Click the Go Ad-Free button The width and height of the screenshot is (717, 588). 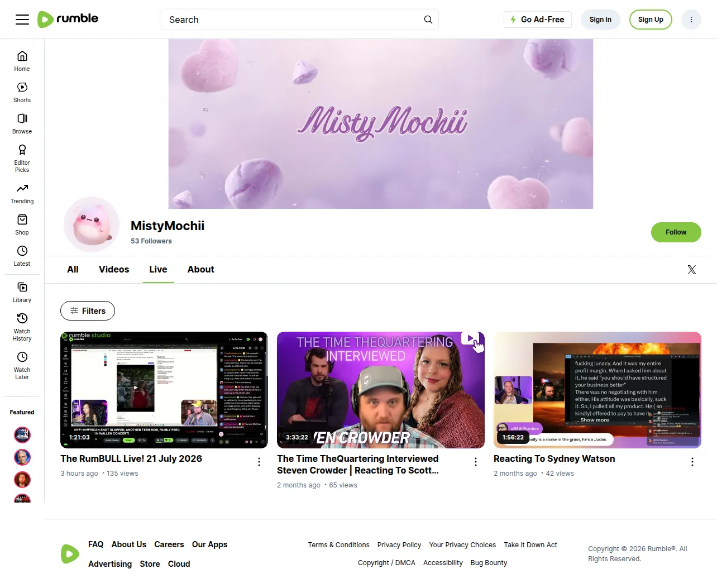pyautogui.click(x=538, y=20)
